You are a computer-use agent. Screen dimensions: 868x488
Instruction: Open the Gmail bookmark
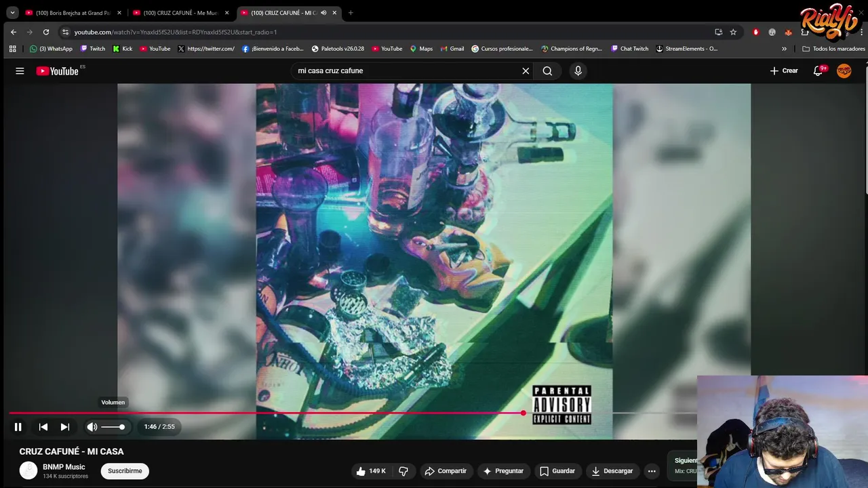452,49
